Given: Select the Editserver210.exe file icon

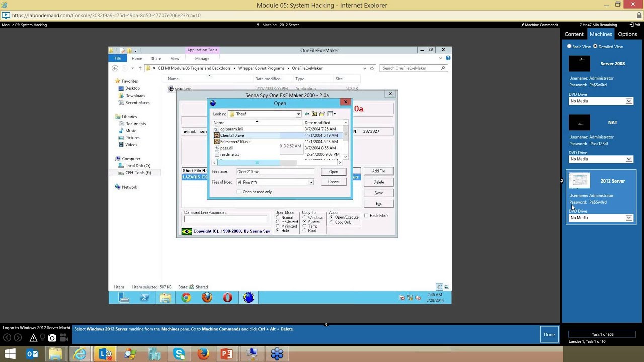Looking at the screenshot, I should [x=217, y=142].
